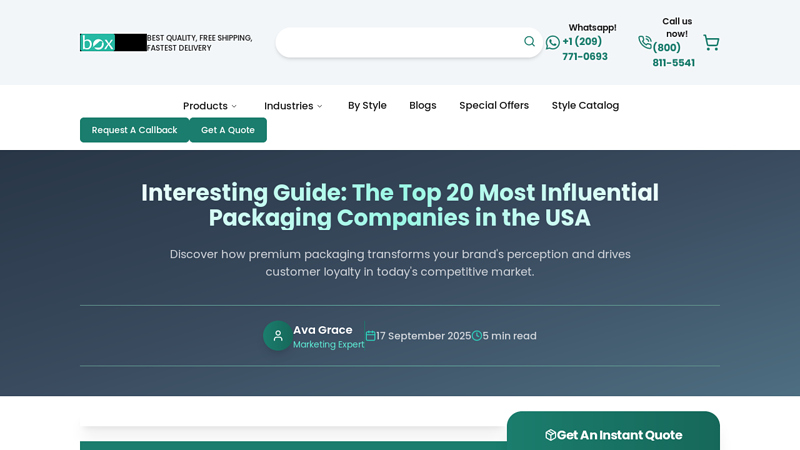Viewport: 800px width, 450px height.
Task: Click the Best Quality Free Shipping tagline
Action: [199, 43]
